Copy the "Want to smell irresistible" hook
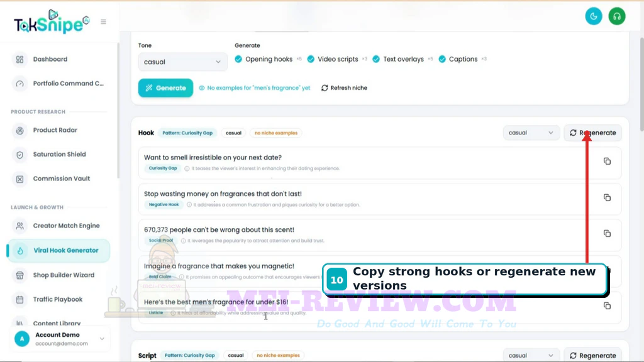Image resolution: width=644 pixels, height=362 pixels. point(607,162)
